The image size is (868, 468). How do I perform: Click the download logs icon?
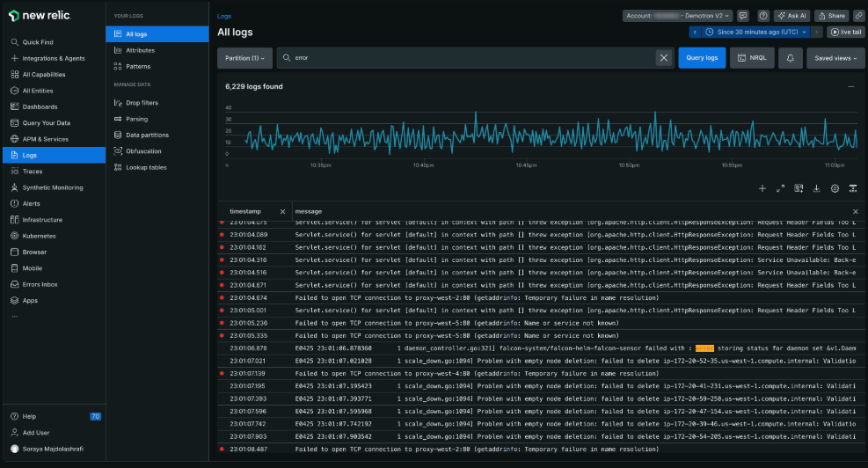pos(816,188)
